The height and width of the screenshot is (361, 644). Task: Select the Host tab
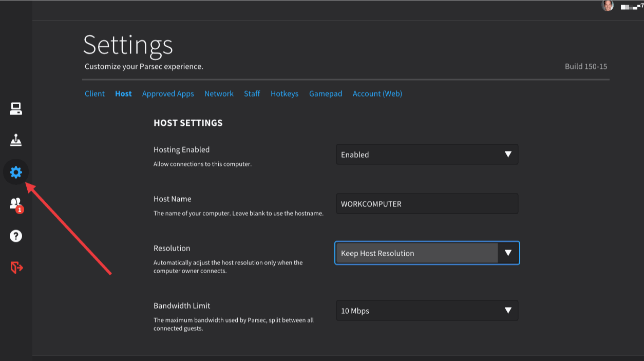click(123, 93)
